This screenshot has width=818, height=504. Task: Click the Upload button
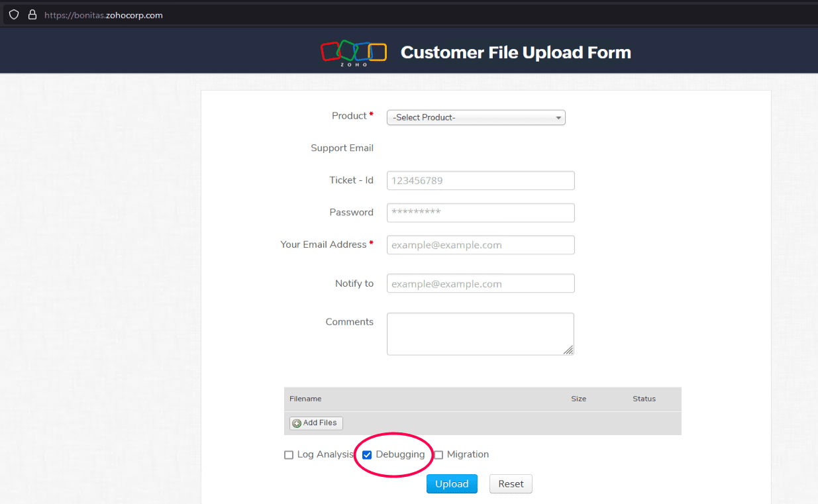coord(452,484)
